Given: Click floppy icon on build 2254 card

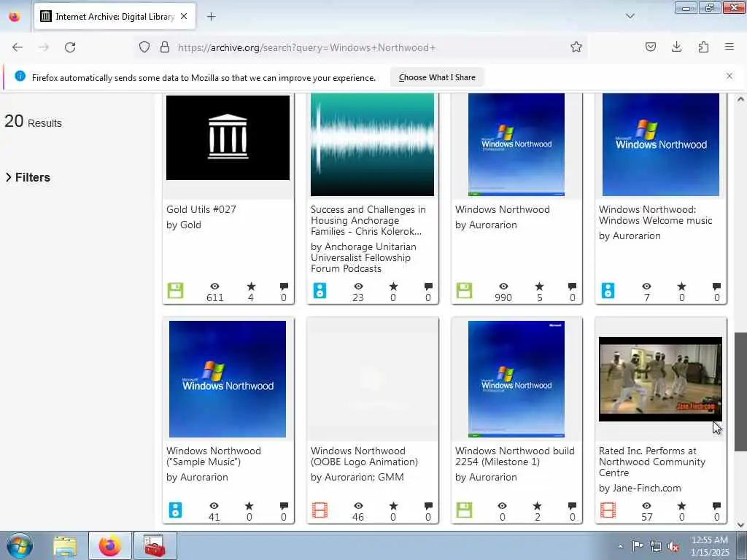Looking at the screenshot, I should tap(464, 510).
